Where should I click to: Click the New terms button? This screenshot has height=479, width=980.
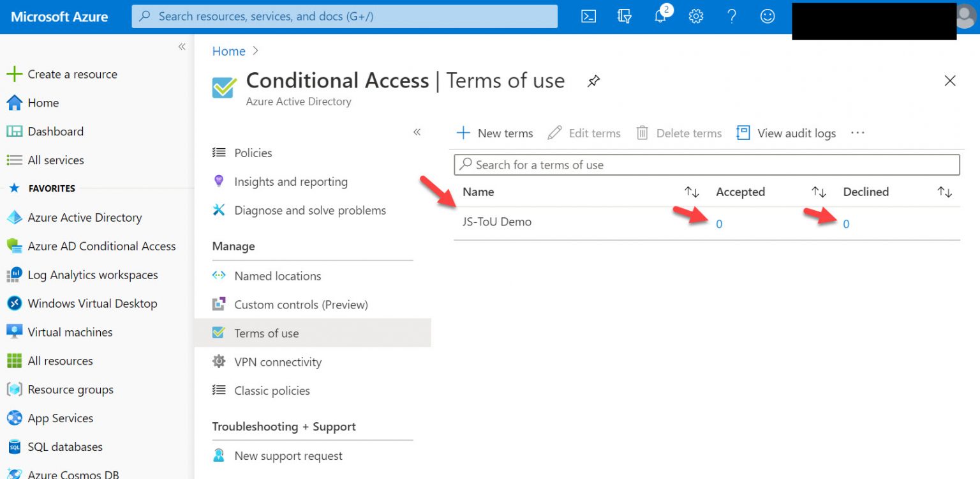point(494,133)
